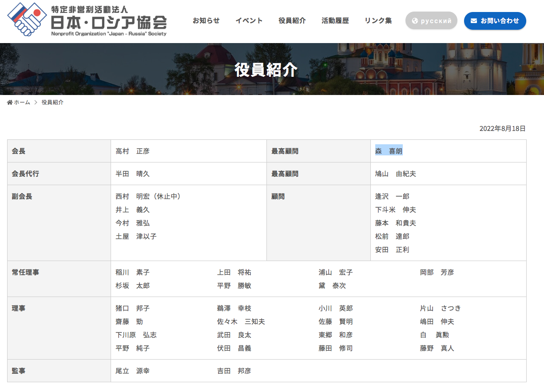Select the name 平野 純子
Image resolution: width=544 pixels, height=392 pixels.
pyautogui.click(x=133, y=348)
